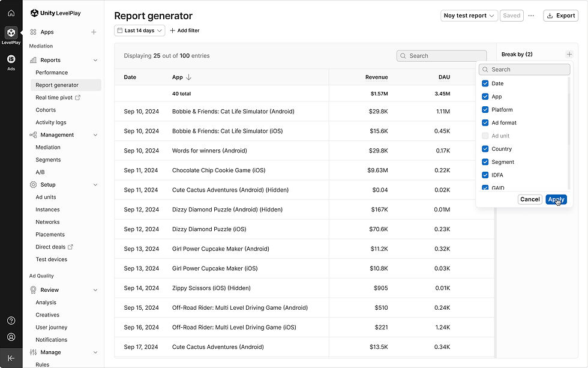The height and width of the screenshot is (368, 588).
Task: Click the Saved button
Action: pyautogui.click(x=511, y=16)
